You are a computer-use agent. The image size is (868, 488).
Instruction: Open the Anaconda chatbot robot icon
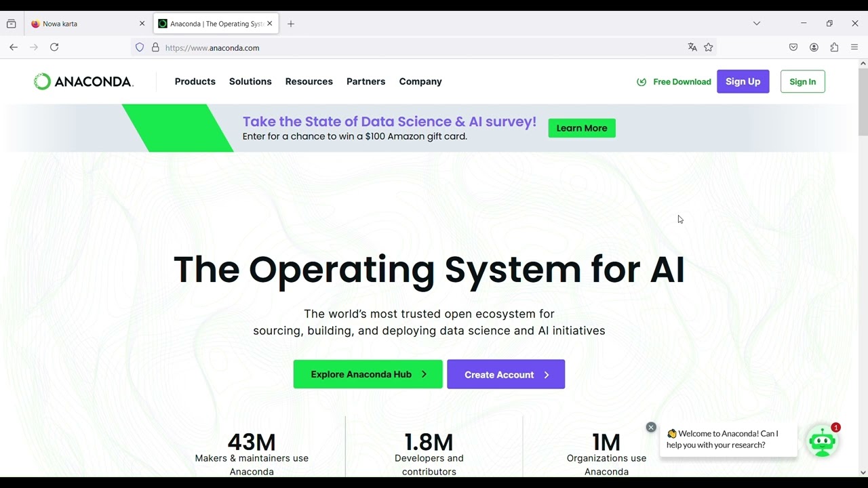click(x=823, y=441)
